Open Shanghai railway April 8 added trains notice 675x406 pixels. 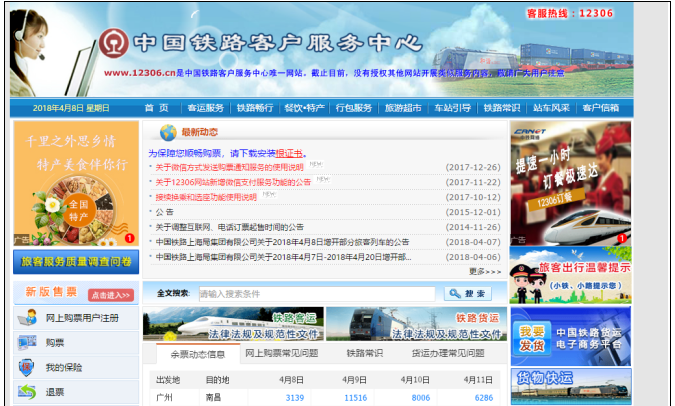(282, 242)
